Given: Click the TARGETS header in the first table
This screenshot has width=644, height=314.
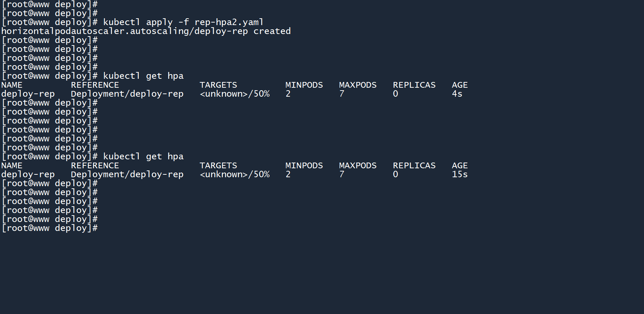Looking at the screenshot, I should point(218,85).
